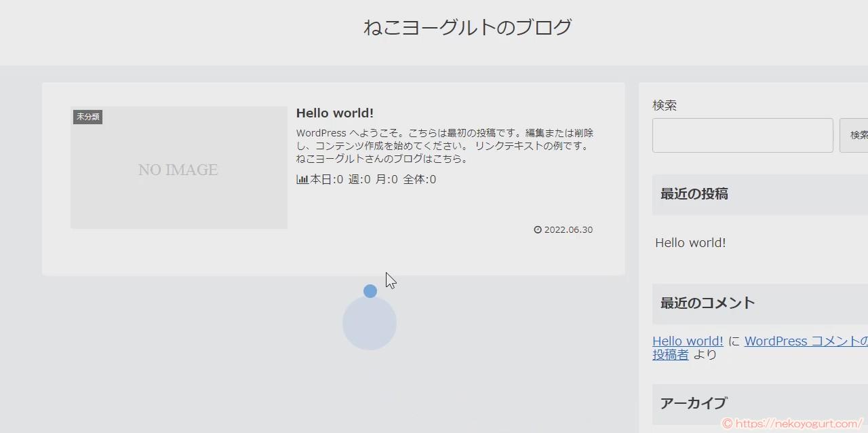
Task: Click the clock icon beside the post date
Action: pos(537,229)
